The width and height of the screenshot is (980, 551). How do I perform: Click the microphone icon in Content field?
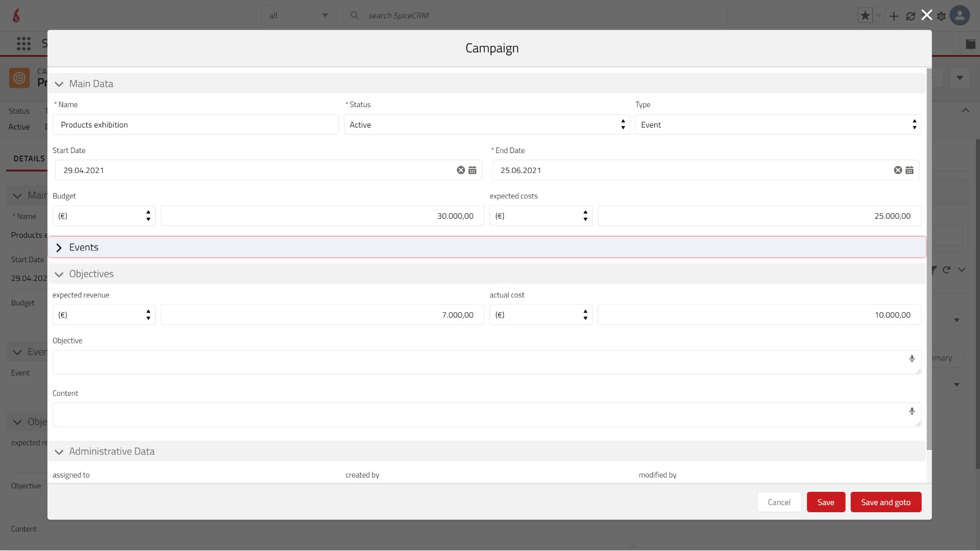coord(912,411)
